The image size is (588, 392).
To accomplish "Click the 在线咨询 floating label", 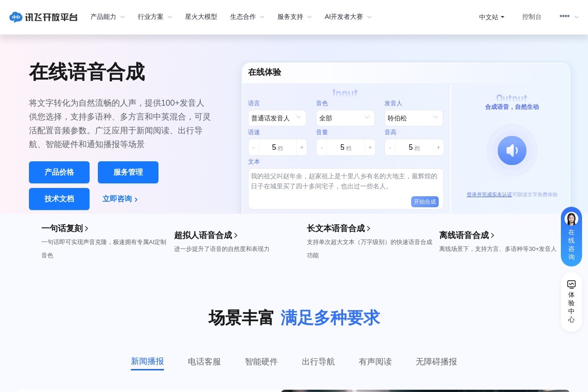I will pyautogui.click(x=571, y=244).
